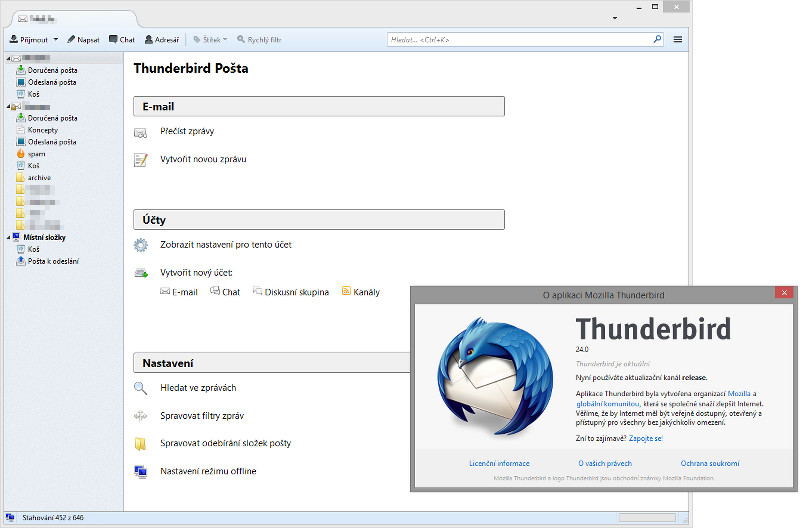Screen dimensions: 800x528
Task: Open the Přijmout dropdown arrow
Action: [x=56, y=39]
